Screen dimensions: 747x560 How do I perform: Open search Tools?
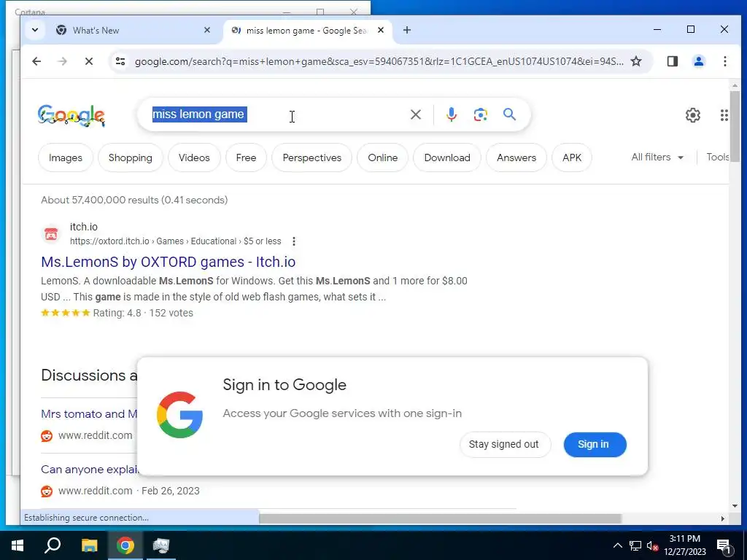tap(718, 157)
